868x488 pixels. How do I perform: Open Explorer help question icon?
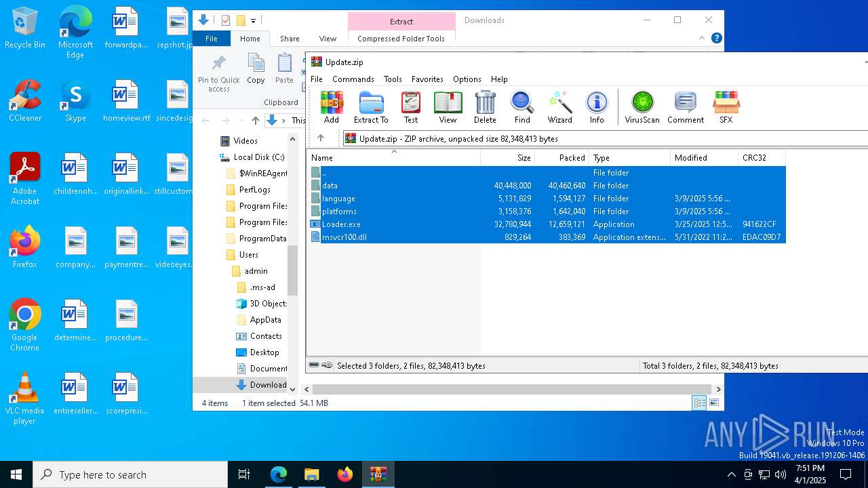click(x=716, y=38)
